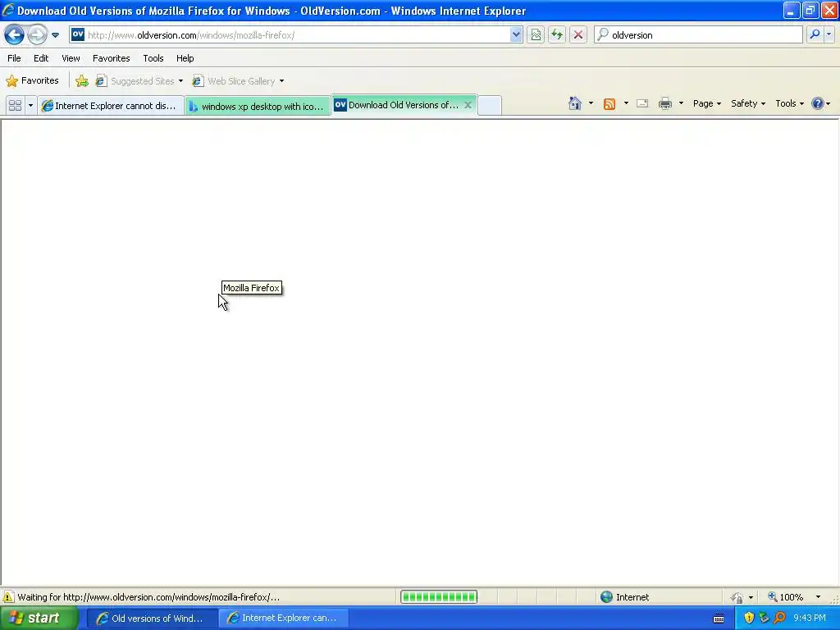Refresh the page with green arrows icon
The height and width of the screenshot is (630, 840).
point(557,35)
